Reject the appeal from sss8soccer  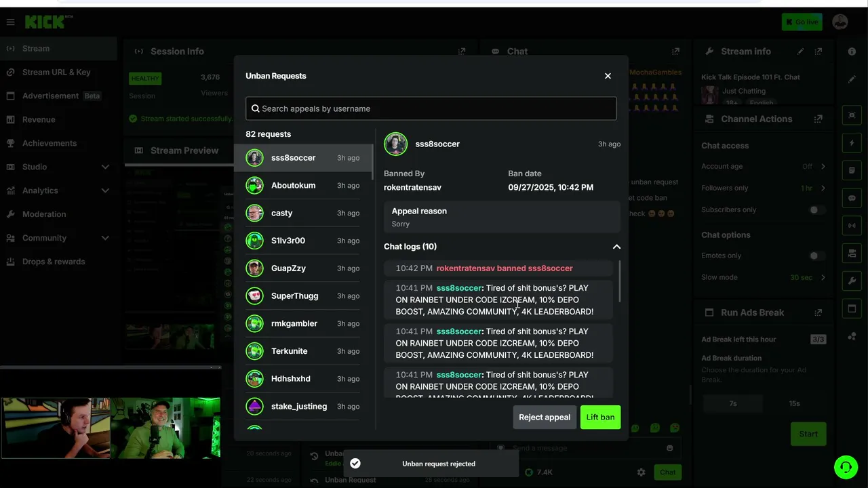[545, 418]
